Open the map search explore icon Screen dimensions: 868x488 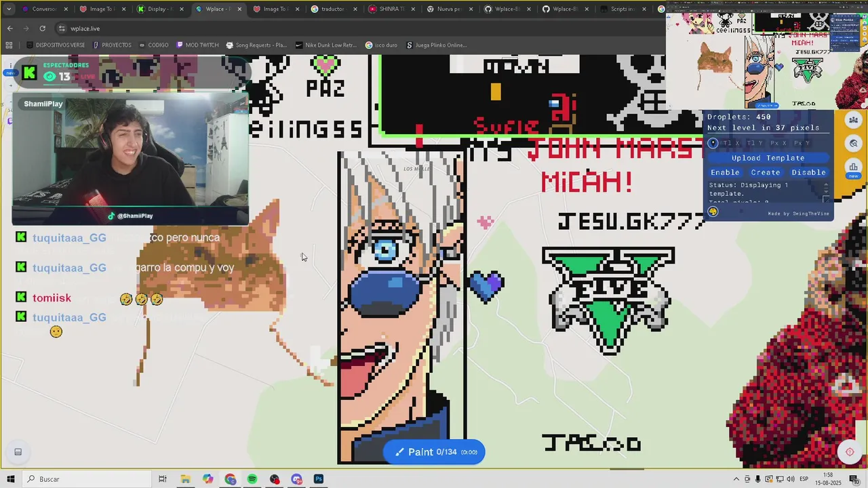854,143
